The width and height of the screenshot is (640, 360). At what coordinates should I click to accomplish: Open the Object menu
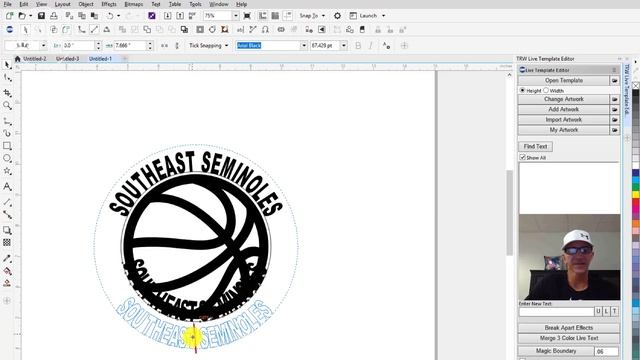tap(86, 4)
